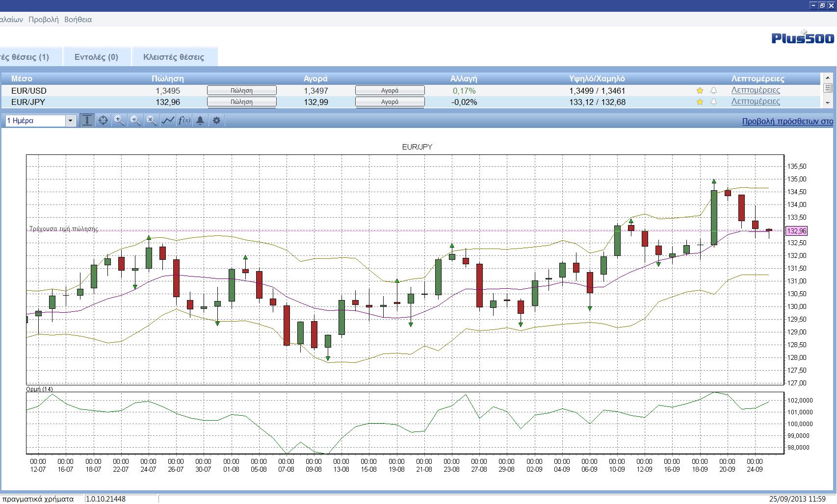Click the Ορμή (14) indicator label
This screenshot has width=837, height=504.
point(40,389)
